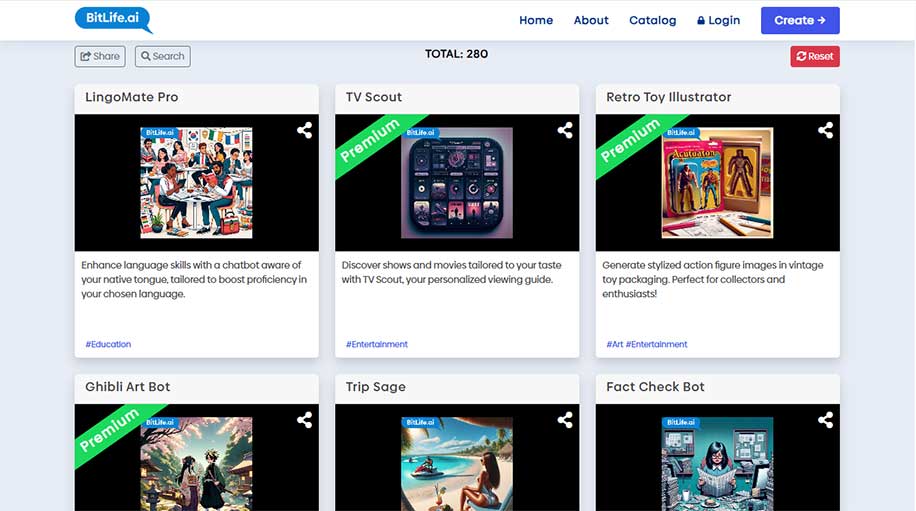Image resolution: width=916 pixels, height=511 pixels.
Task: Click the #Art tag on Retro Toy Illustrator
Action: (x=615, y=344)
